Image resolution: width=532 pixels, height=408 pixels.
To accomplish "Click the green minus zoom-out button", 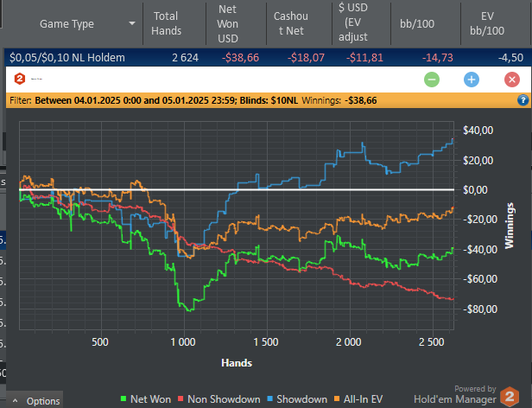I will (x=432, y=80).
